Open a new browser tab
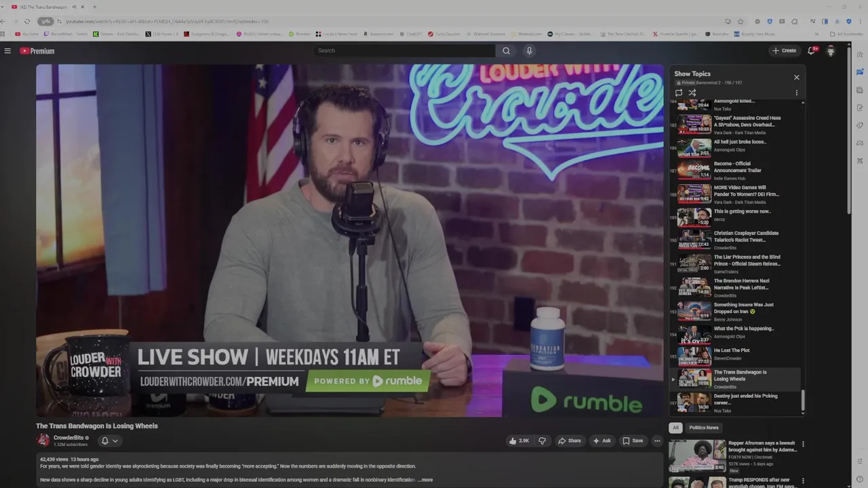This screenshot has width=868, height=488. point(94,7)
